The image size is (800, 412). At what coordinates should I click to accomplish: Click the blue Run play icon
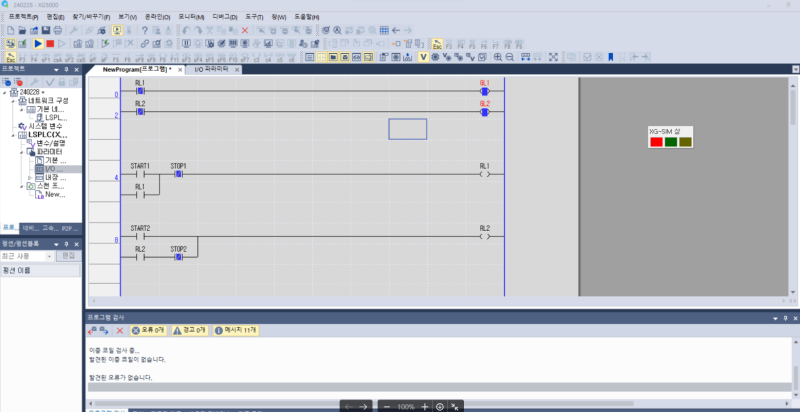(x=38, y=44)
